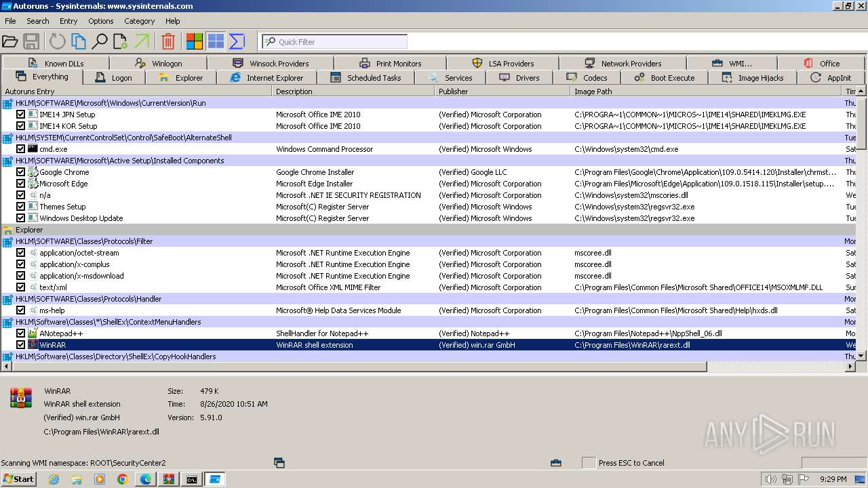This screenshot has width=868, height=488.
Task: Sort by Publisher column header
Action: (x=502, y=91)
